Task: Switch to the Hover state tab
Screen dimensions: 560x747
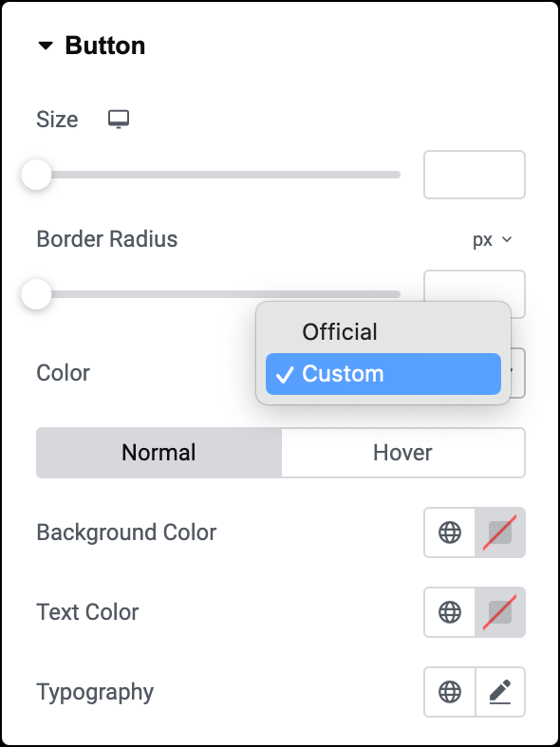Action: point(402,453)
